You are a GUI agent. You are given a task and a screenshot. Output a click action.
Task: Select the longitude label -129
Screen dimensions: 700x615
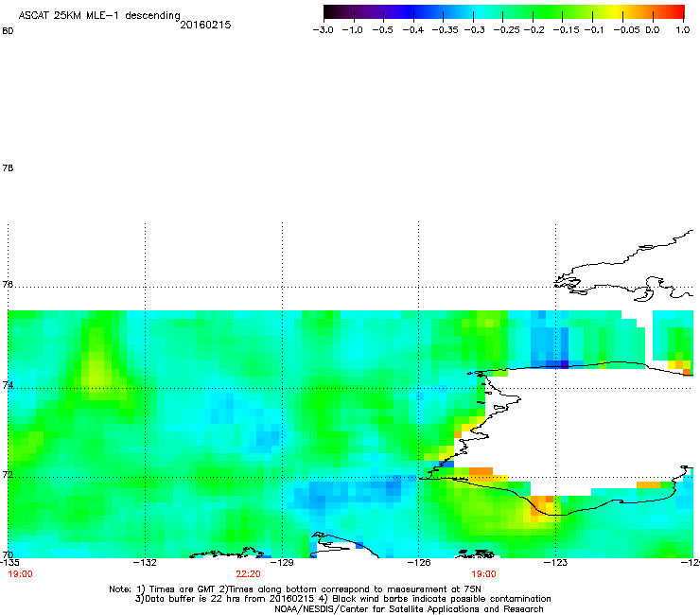[282, 563]
